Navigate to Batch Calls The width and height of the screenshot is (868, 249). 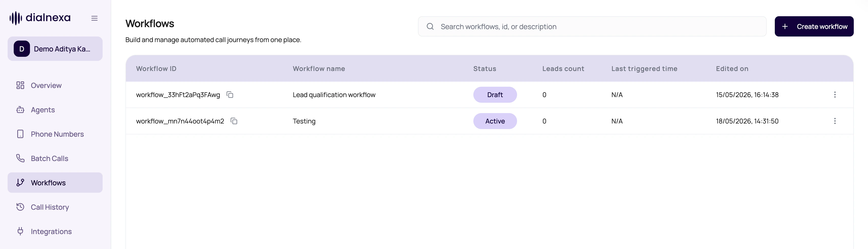coord(55,158)
